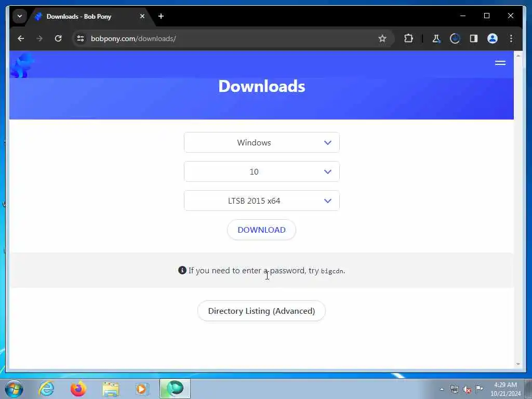Open a new browser tab

pos(161,16)
